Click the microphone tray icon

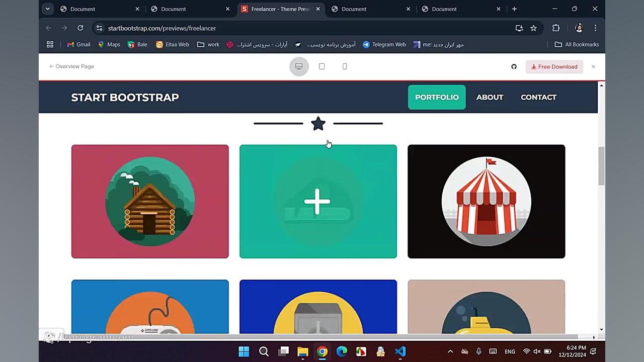pyautogui.click(x=478, y=351)
